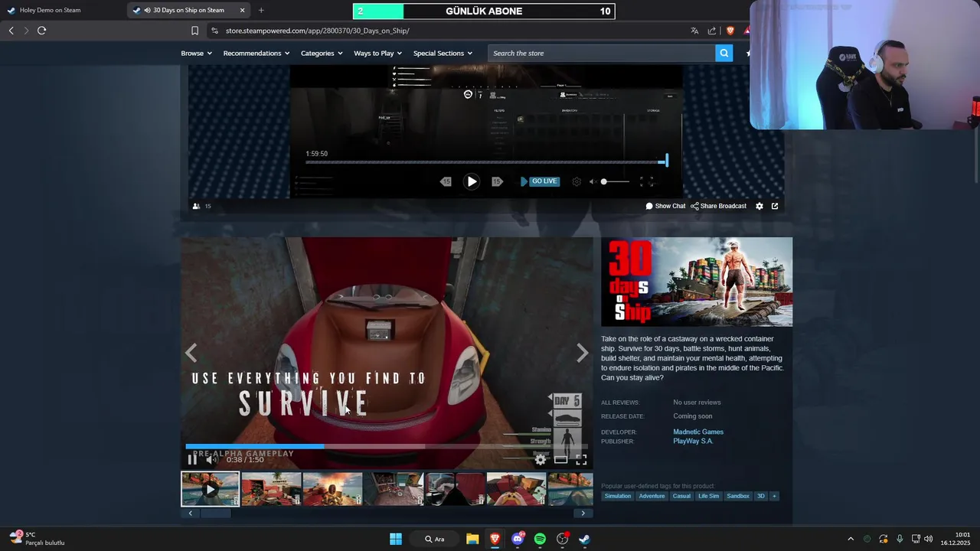This screenshot has width=980, height=551.
Task: Close the 30 Days on Ship tab
Action: [x=243, y=10]
